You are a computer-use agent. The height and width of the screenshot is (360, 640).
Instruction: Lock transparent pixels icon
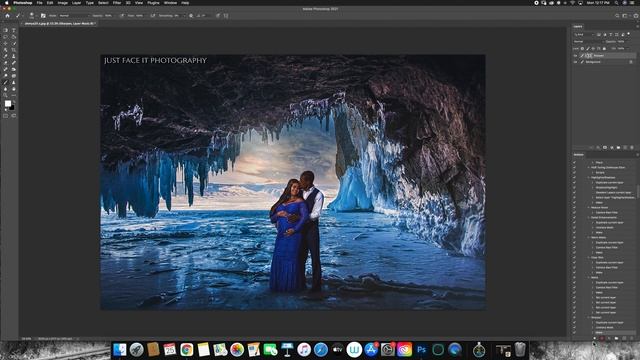coord(582,49)
